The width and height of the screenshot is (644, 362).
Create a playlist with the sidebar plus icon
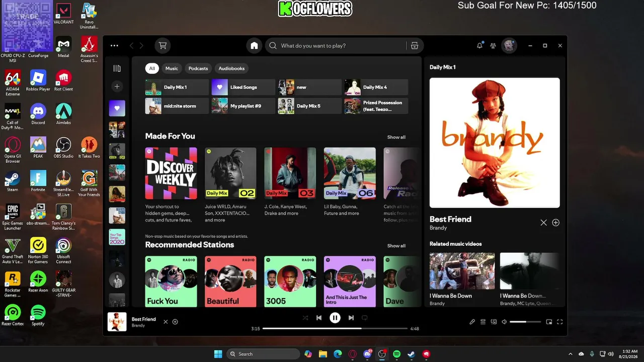click(x=117, y=86)
